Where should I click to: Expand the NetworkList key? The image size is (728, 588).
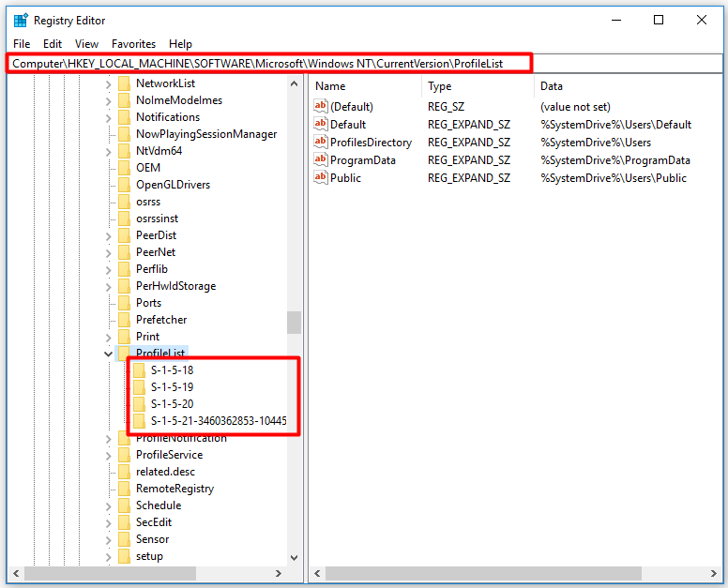coord(108,84)
